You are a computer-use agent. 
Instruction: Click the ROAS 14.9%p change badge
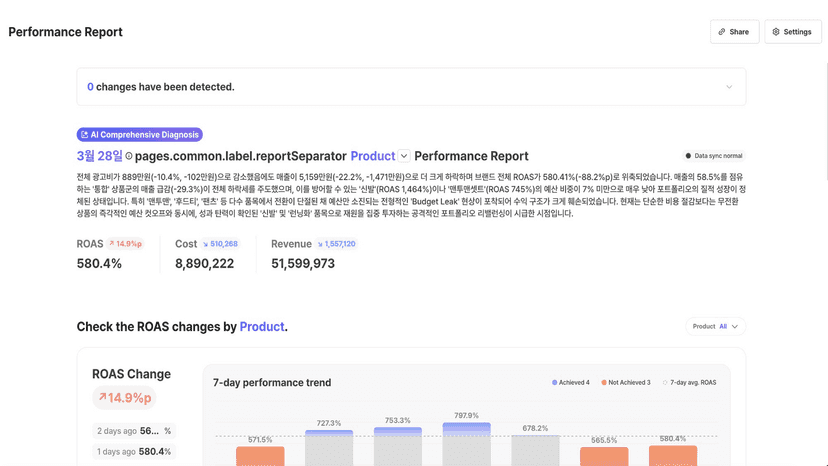(x=125, y=244)
